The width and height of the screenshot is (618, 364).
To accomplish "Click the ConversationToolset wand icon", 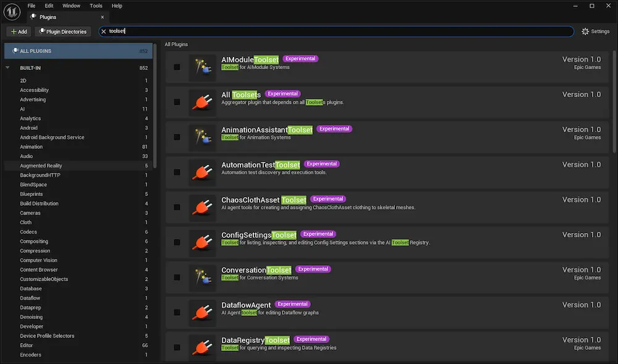I will (202, 277).
